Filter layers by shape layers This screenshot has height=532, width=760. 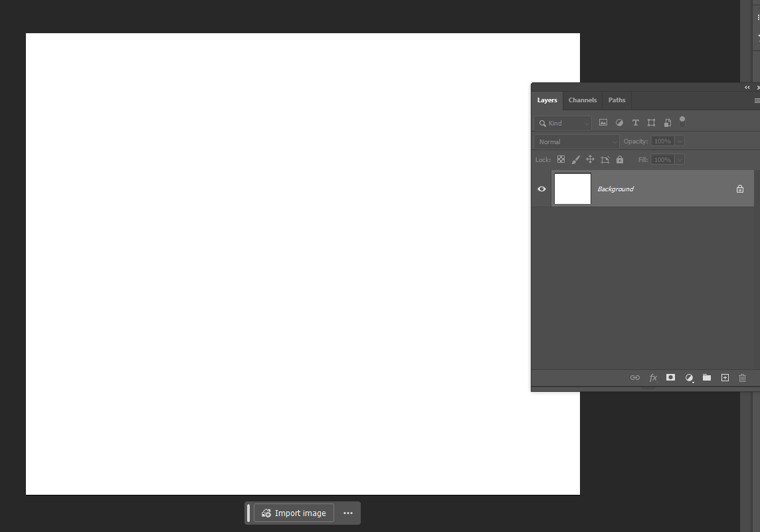651,122
